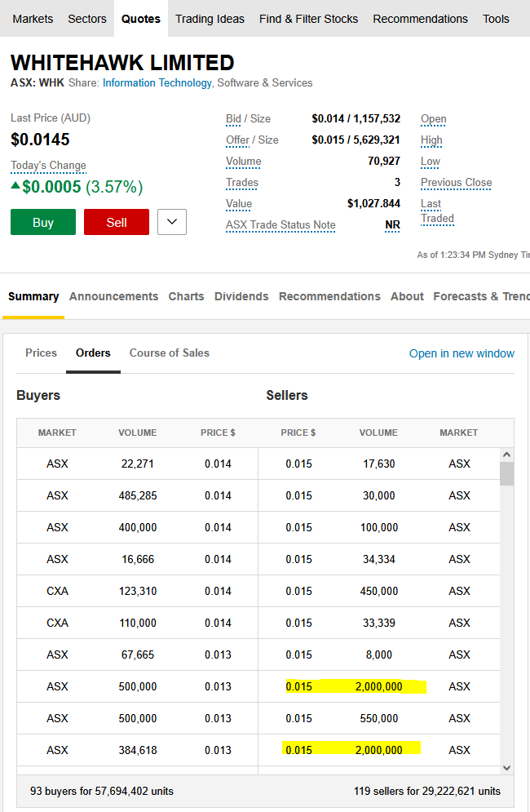The image size is (530, 812).
Task: Click the Previous Close label
Action: (456, 183)
